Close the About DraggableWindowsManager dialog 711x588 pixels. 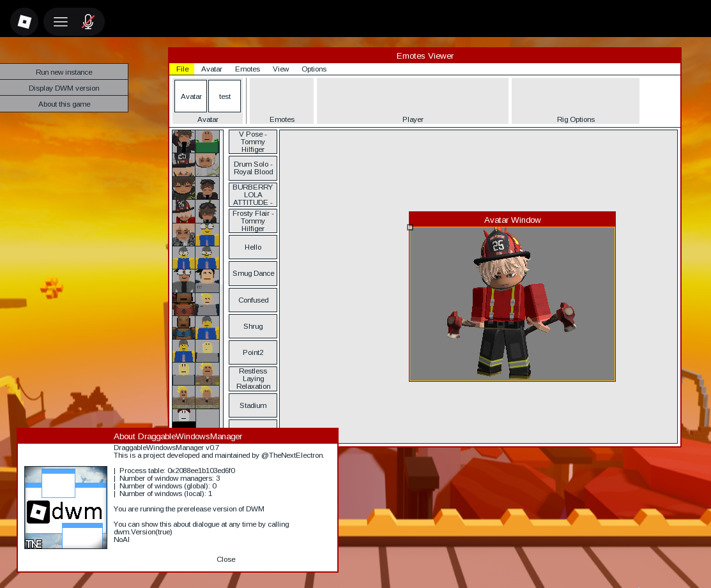[226, 559]
